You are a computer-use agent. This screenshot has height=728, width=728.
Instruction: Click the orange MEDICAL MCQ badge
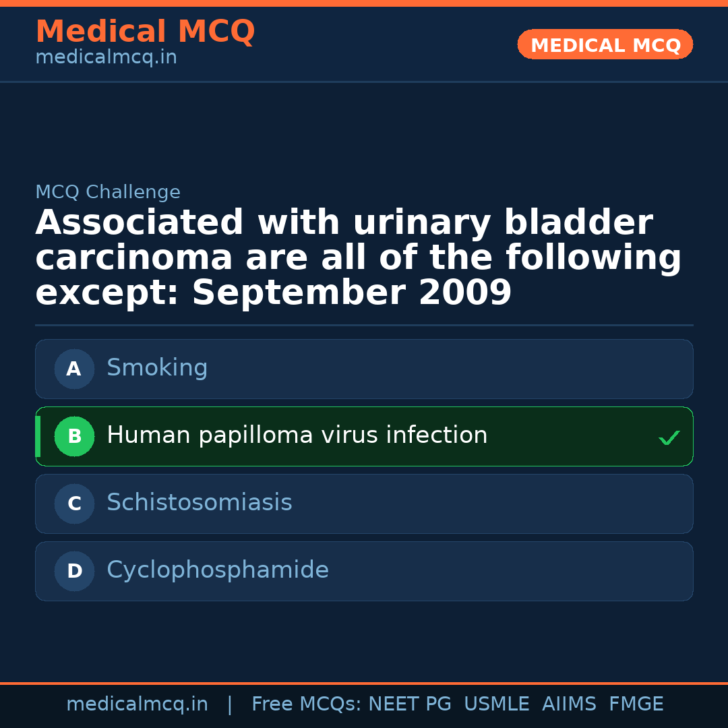coord(605,44)
